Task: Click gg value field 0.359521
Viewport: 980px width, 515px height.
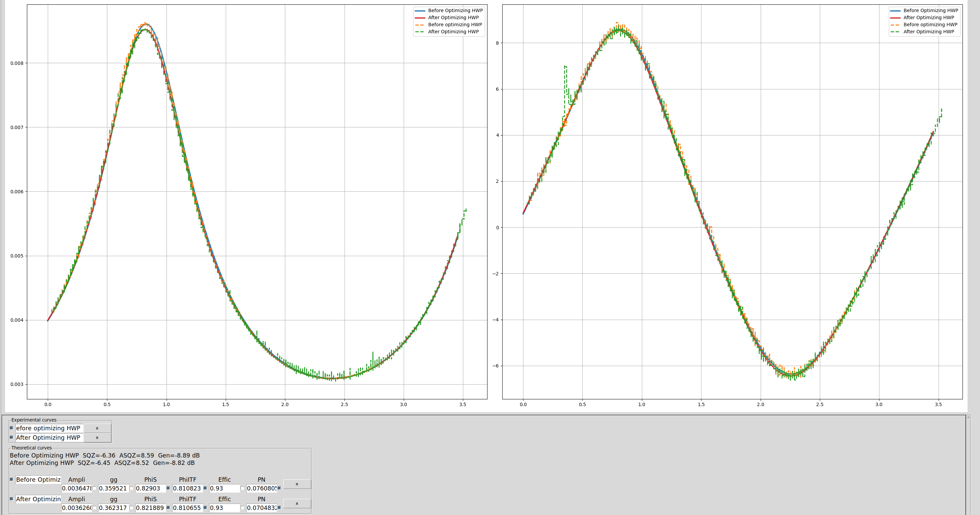Action: pos(113,488)
